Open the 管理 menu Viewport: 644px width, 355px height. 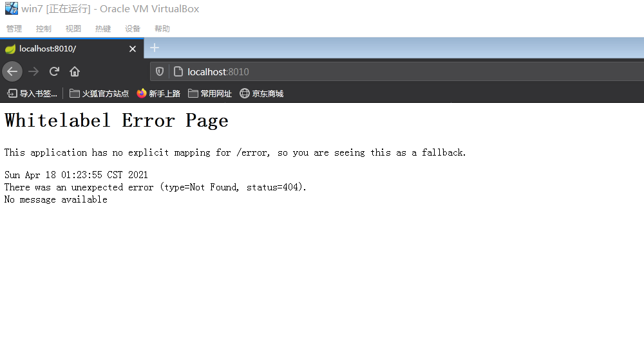(14, 29)
